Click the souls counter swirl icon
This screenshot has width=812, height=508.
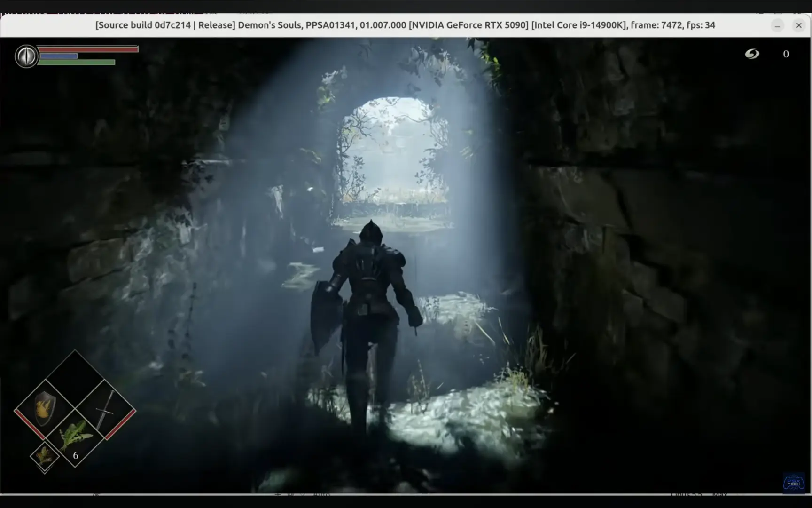(x=752, y=54)
